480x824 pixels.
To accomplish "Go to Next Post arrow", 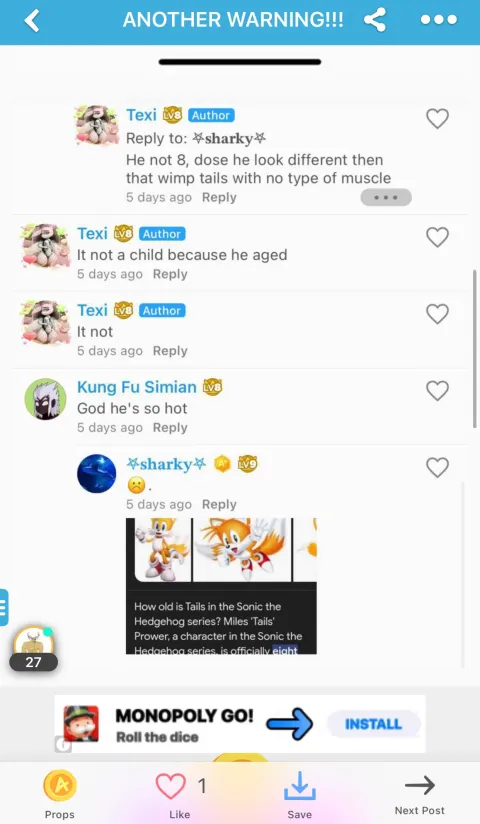I will click(x=420, y=786).
